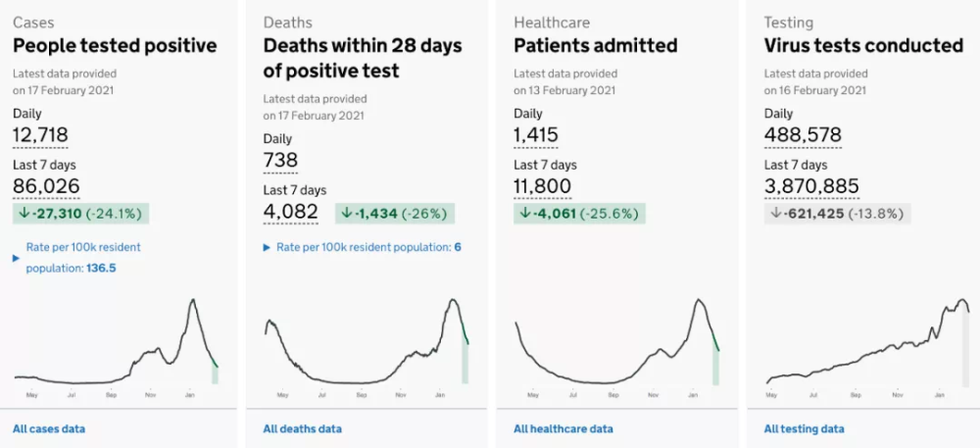Open All cases data link

coord(49,428)
